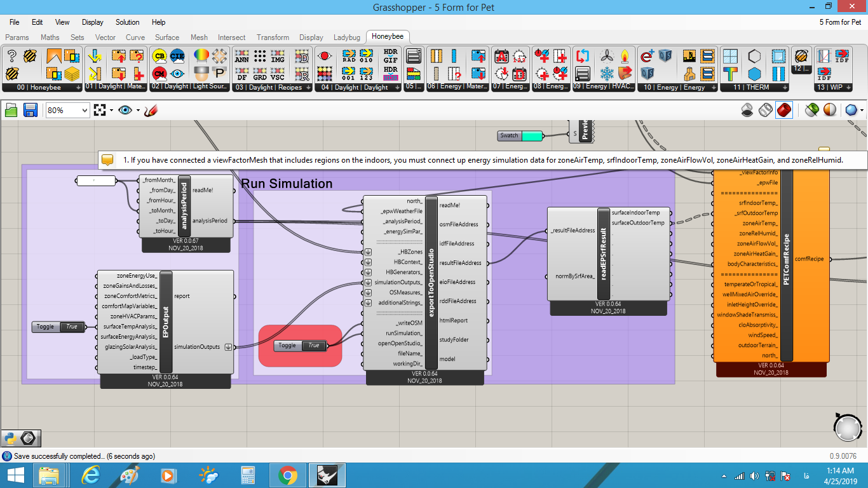Viewport: 868px width, 488px height.
Task: Click the blue hexagon THERM icon
Action: 754,73
